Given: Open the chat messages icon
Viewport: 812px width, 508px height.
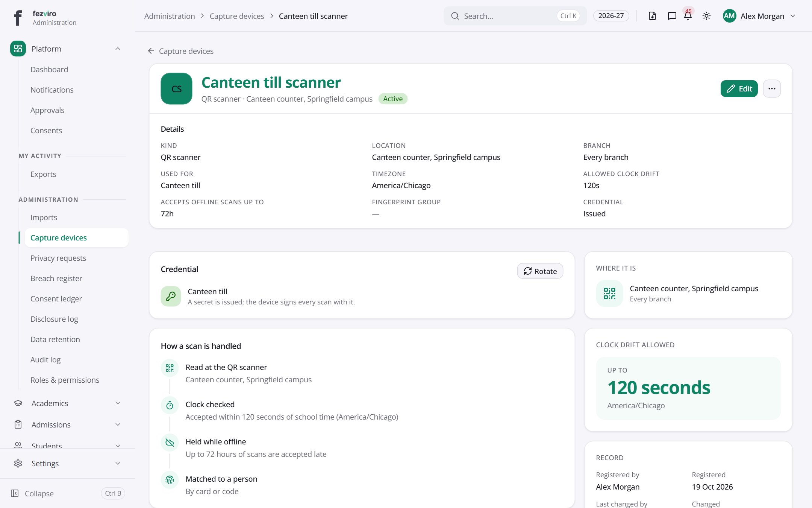Looking at the screenshot, I should click(x=672, y=16).
